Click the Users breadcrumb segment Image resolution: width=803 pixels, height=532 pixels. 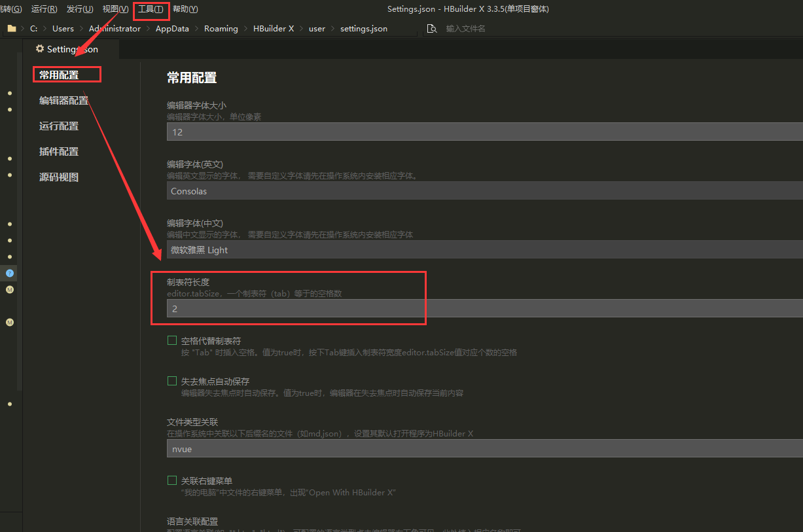coord(63,29)
